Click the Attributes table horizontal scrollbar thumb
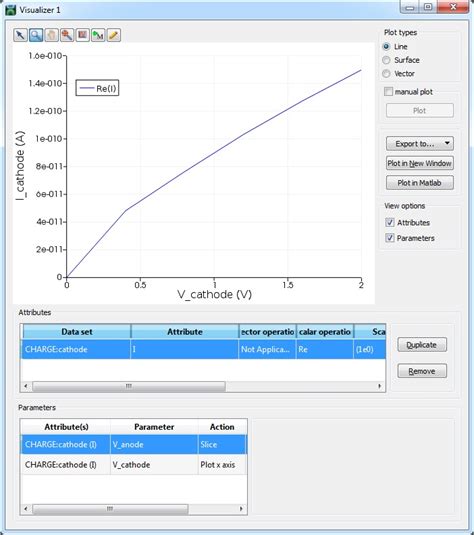Image resolution: width=474 pixels, height=535 pixels. pos(129,386)
